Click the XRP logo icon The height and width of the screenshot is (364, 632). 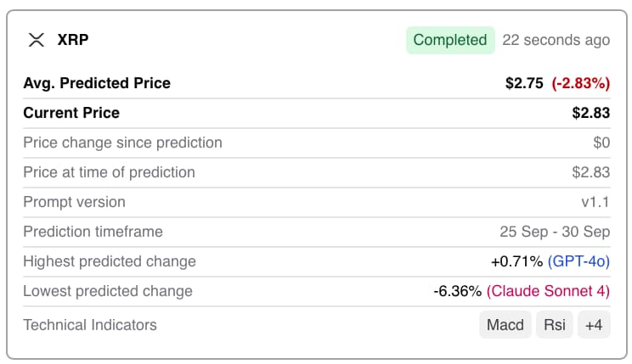36,40
